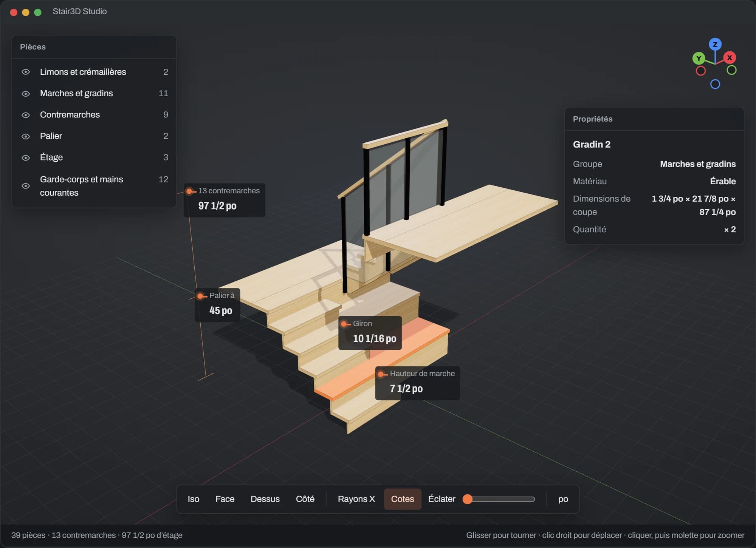Click the × 2 quantity value

pos(730,229)
